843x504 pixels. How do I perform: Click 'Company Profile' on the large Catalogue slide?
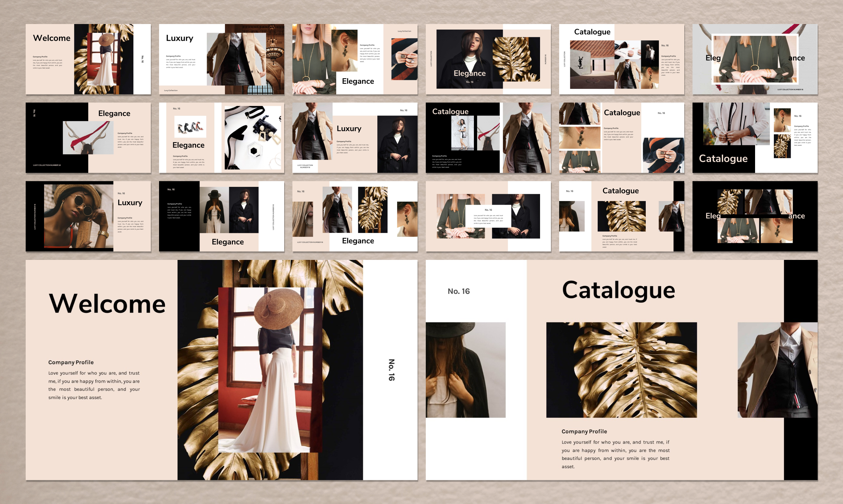coord(584,431)
